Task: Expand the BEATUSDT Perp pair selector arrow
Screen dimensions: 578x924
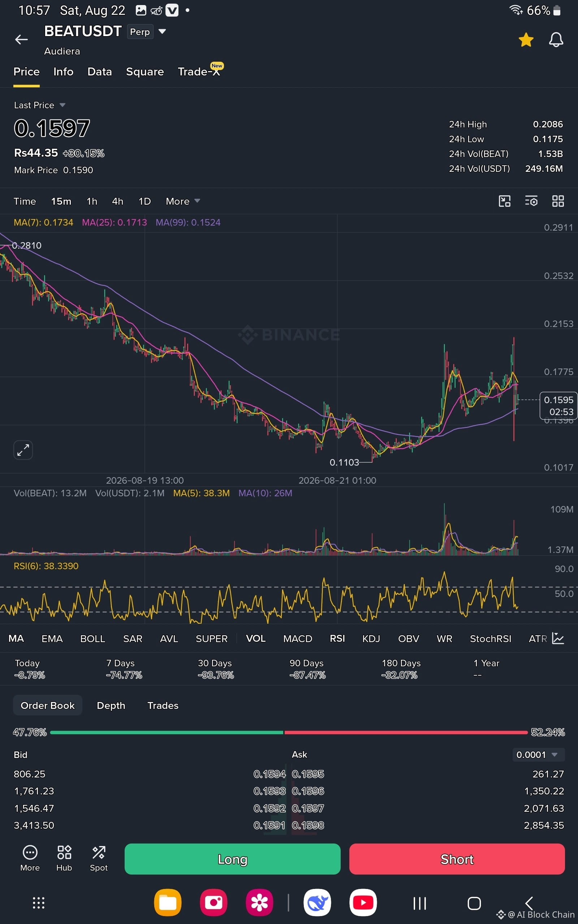Action: [x=162, y=31]
